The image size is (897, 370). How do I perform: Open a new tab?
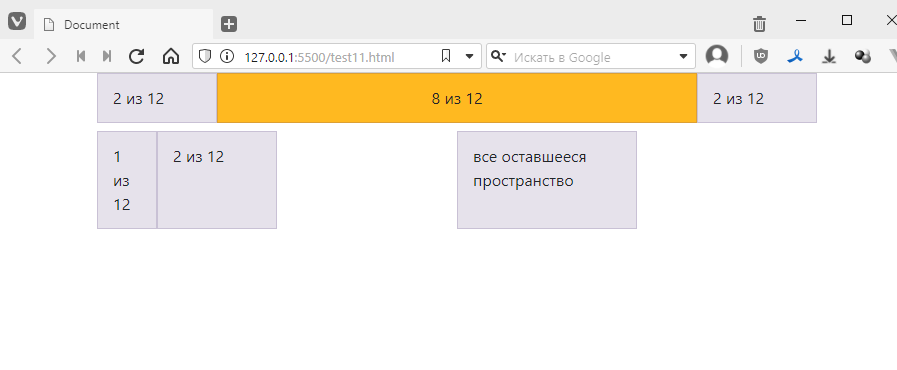tap(229, 24)
